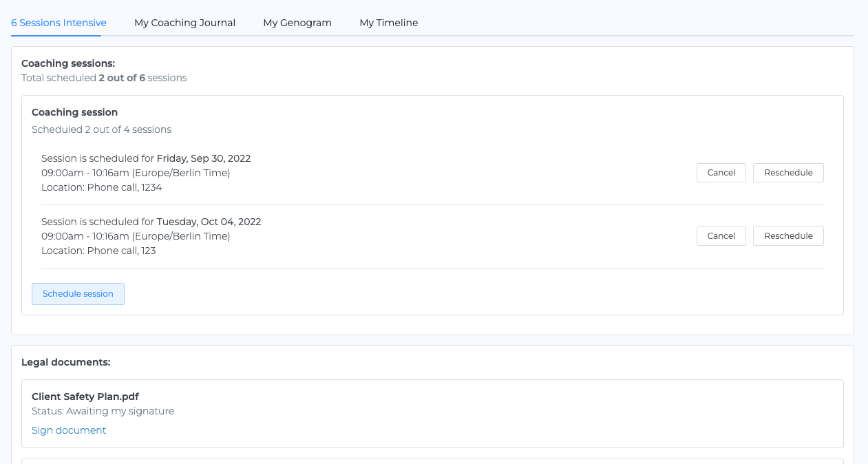This screenshot has width=868, height=464.
Task: Click the 'Location: Phone call, 123' text
Action: point(98,251)
